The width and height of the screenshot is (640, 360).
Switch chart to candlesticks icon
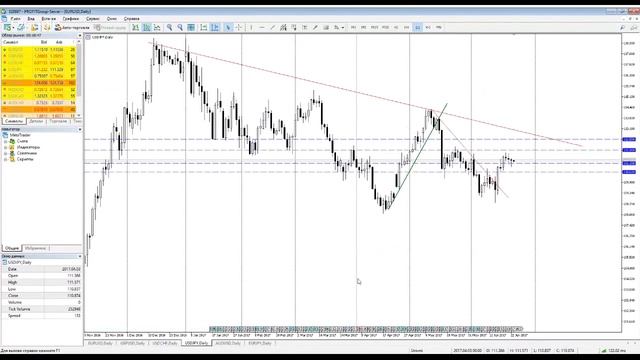pos(147,27)
